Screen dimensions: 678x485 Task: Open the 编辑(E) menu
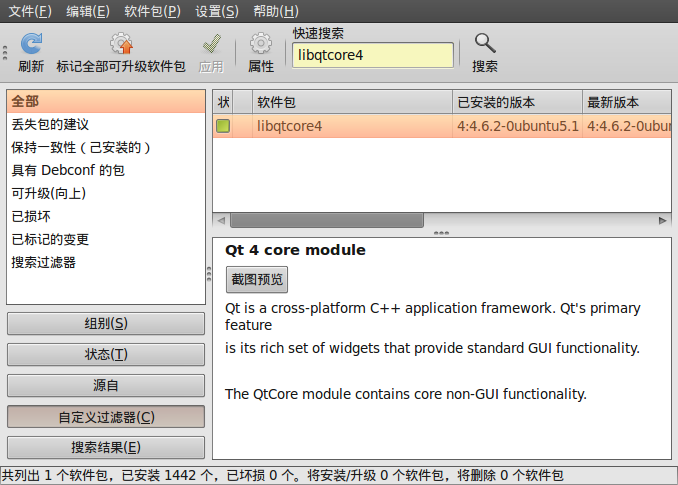88,11
